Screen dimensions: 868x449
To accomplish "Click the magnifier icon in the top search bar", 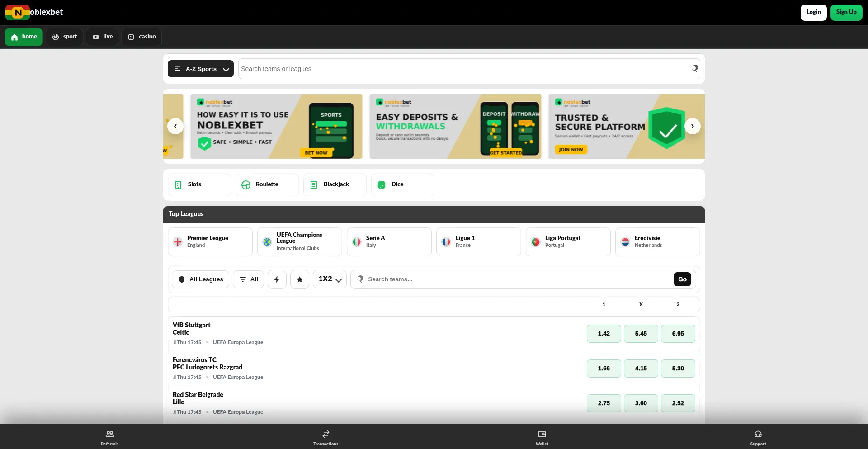I will click(x=695, y=68).
